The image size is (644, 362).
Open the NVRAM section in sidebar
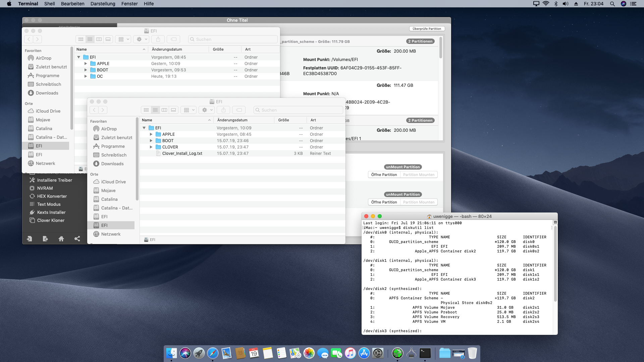45,188
